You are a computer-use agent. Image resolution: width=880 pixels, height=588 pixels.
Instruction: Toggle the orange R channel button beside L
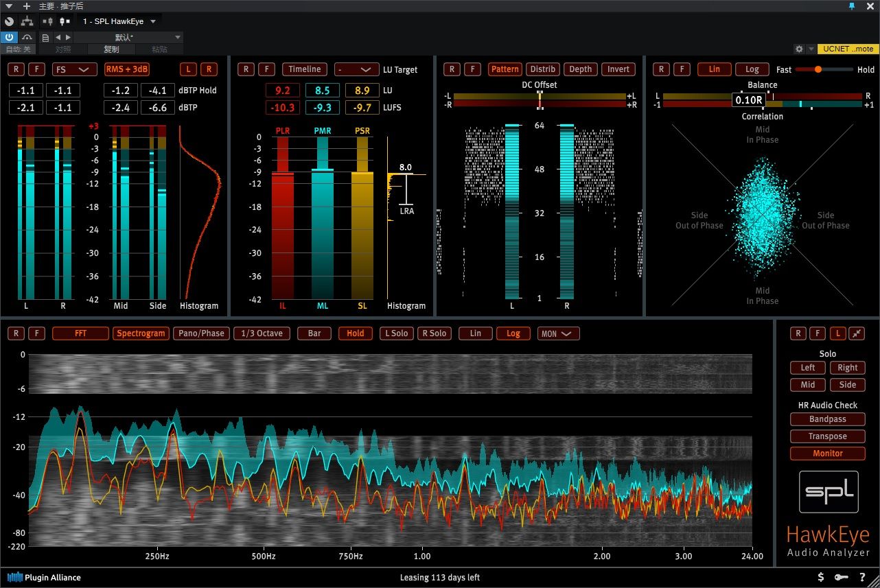tap(209, 69)
